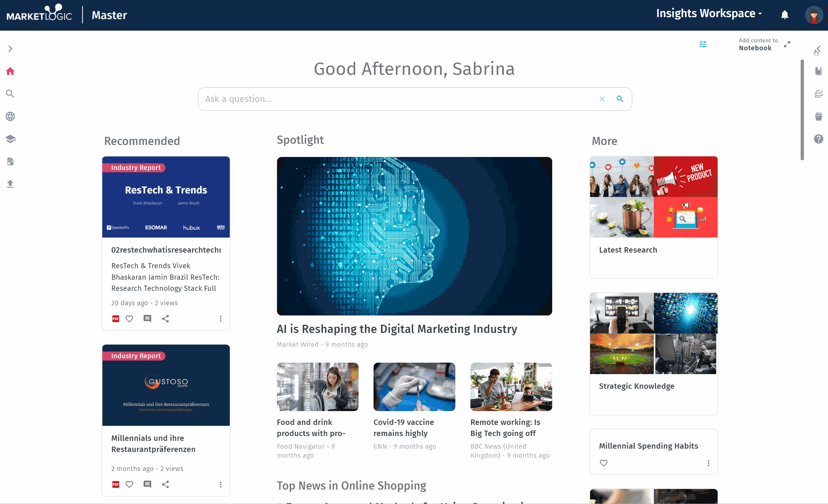
Task: Click the AI Reshaping Digital Marketing article thumbnail
Action: tap(414, 236)
